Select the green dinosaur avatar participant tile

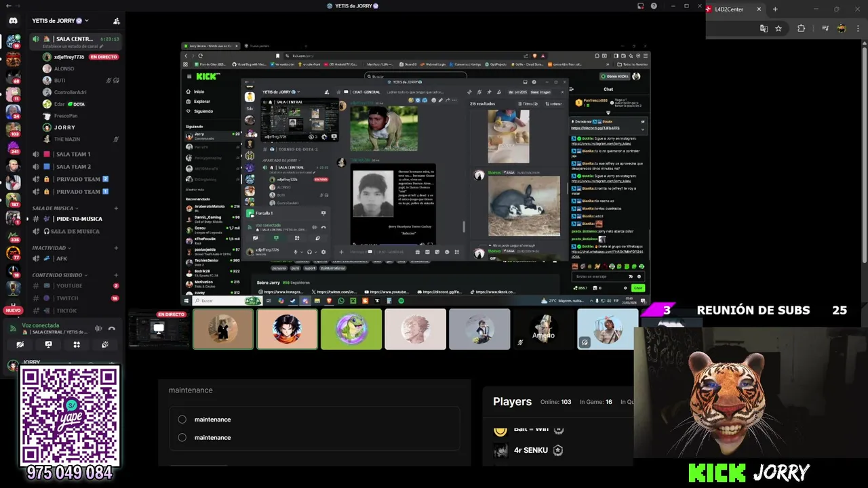point(351,329)
